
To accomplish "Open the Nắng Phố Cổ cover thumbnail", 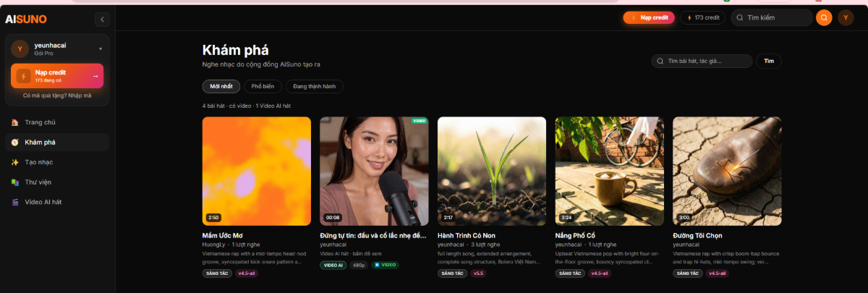I will click(x=610, y=171).
